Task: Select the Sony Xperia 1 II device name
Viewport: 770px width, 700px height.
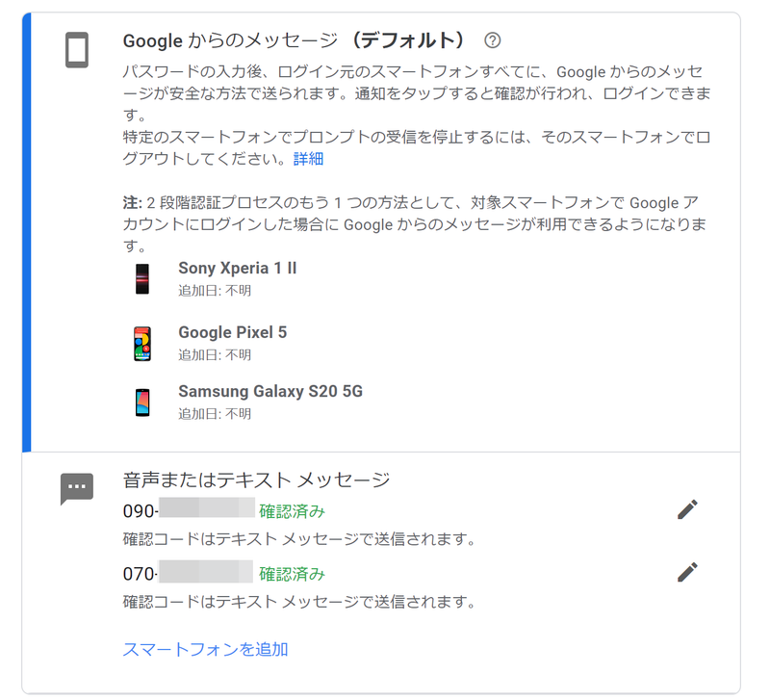Action: (x=238, y=269)
